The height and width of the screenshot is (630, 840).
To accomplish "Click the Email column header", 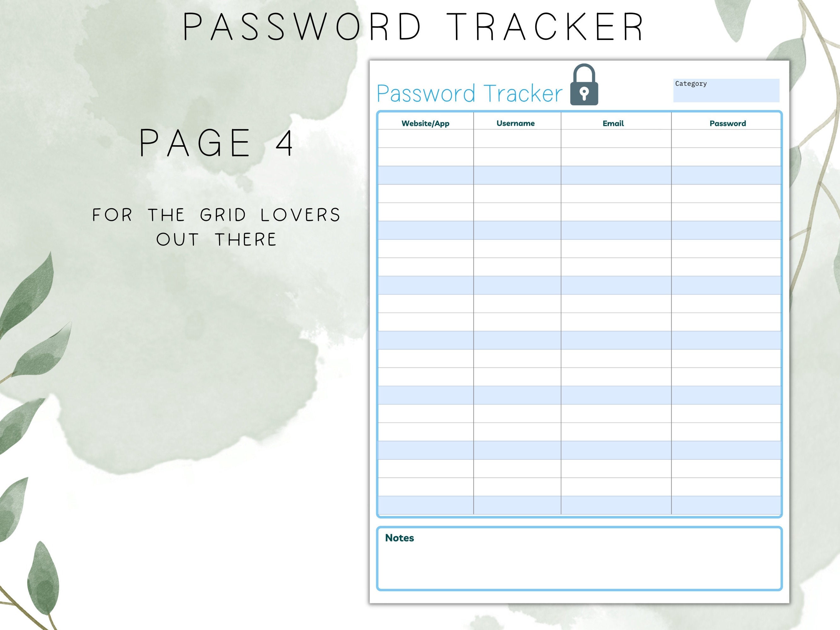I will [x=613, y=123].
